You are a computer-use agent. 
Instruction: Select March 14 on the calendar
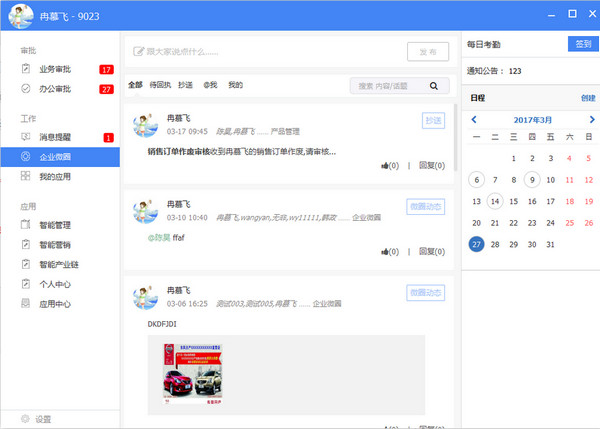[494, 201]
